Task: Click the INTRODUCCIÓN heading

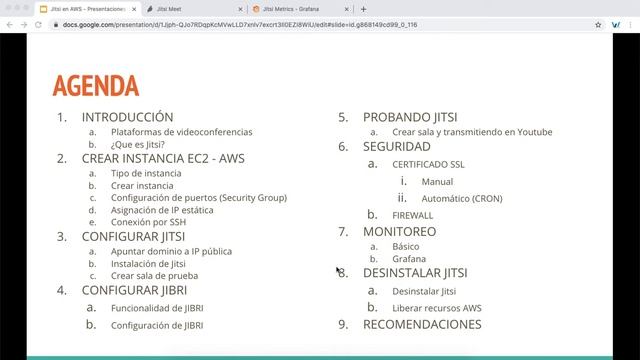Action: pyautogui.click(x=127, y=117)
